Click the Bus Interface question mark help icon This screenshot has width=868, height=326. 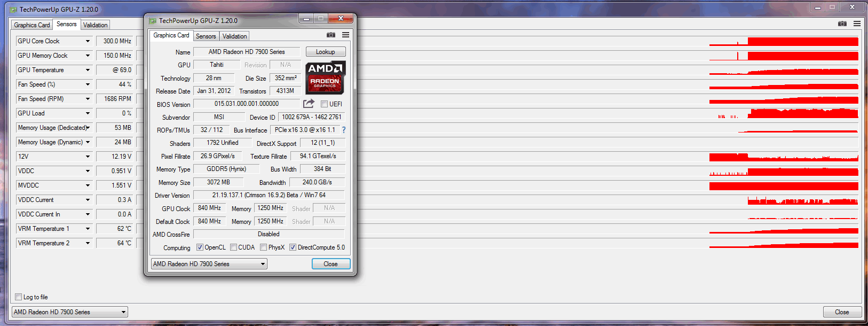344,130
